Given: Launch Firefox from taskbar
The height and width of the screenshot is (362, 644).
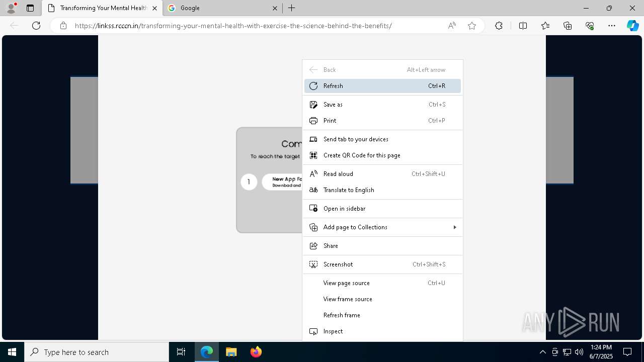Looking at the screenshot, I should 256,352.
